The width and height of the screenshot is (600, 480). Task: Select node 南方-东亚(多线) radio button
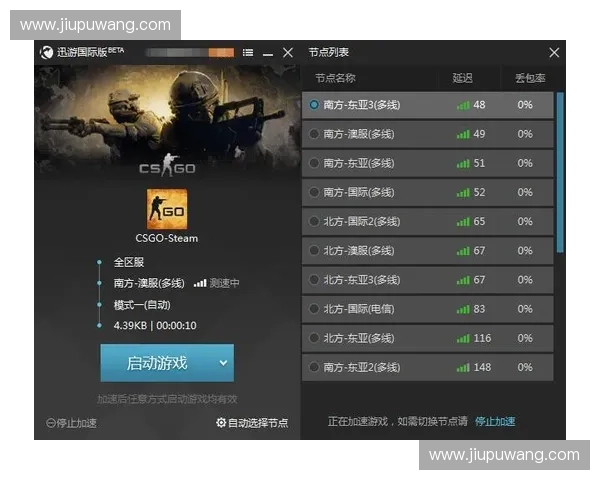[314, 163]
